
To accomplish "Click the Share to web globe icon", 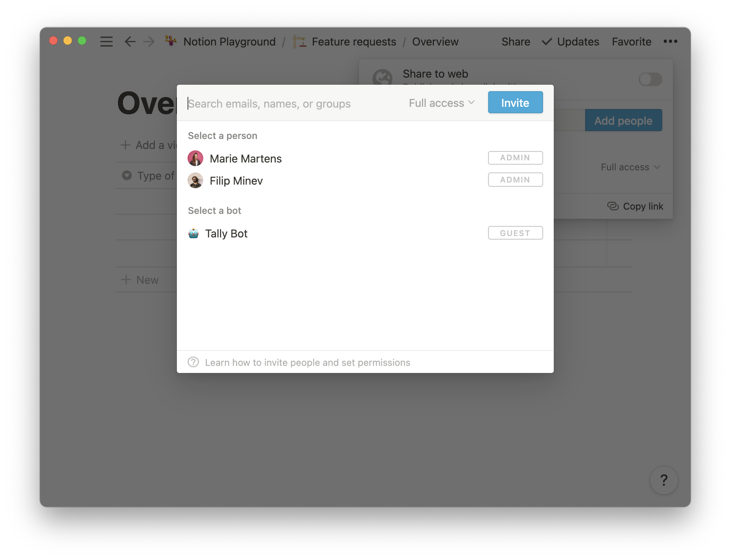I will coord(382,77).
